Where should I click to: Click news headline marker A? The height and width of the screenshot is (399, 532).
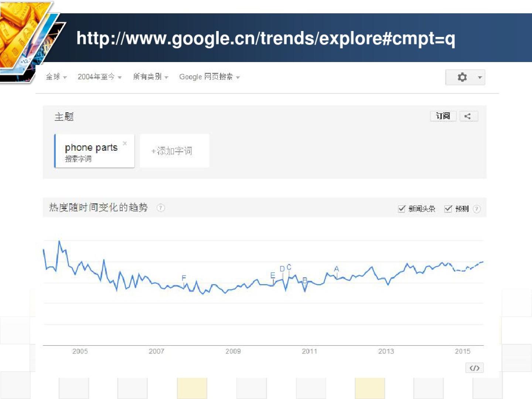[337, 269]
